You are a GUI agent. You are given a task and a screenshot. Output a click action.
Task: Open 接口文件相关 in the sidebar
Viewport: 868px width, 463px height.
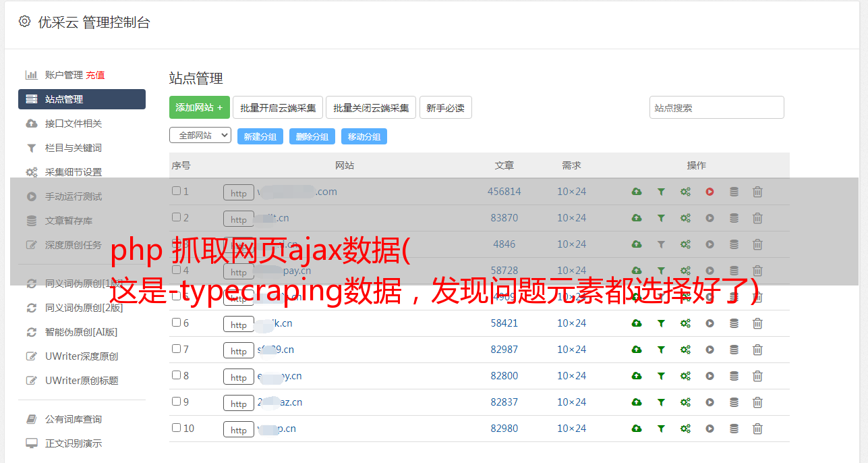point(73,124)
